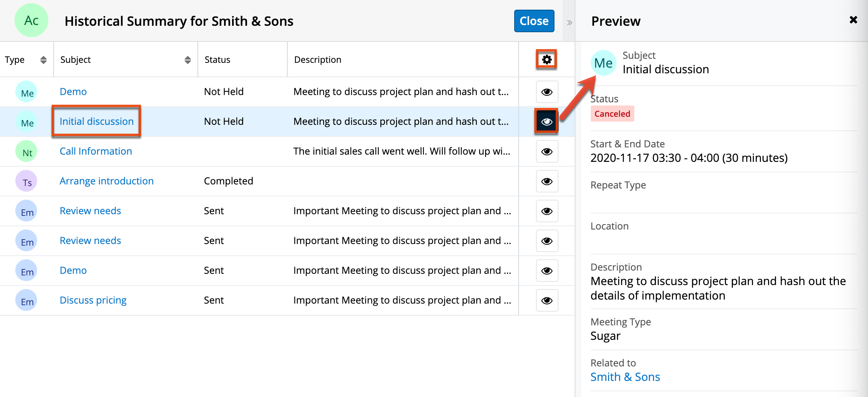
Task: Select the Notes type icon for Call Information
Action: click(x=26, y=151)
